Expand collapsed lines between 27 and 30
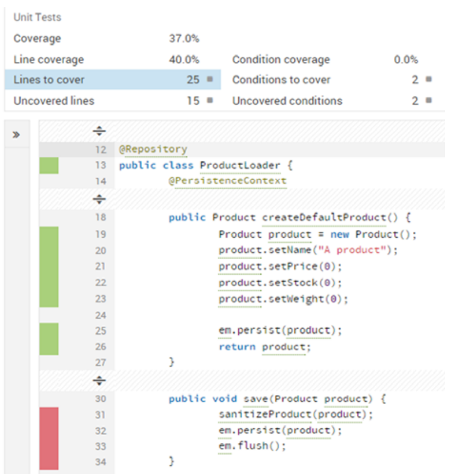The width and height of the screenshot is (450, 476). 99,380
